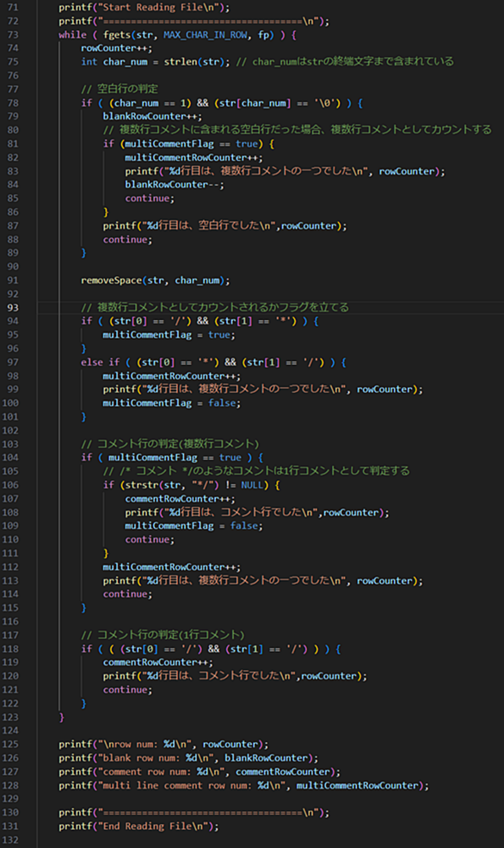Click the printf on line 99
This screenshot has height=848, width=504.
click(263, 390)
